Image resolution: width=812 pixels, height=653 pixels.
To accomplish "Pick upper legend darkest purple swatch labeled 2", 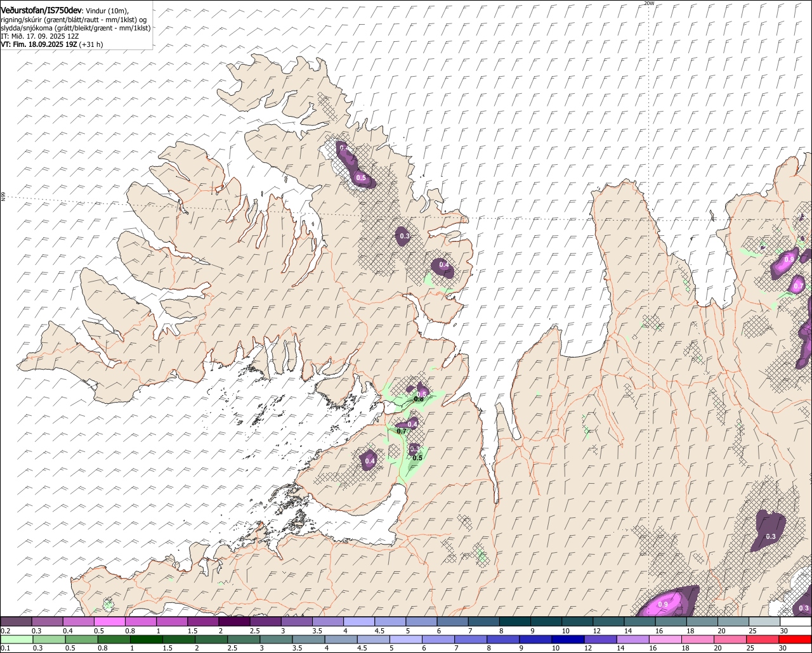I will click(234, 621).
